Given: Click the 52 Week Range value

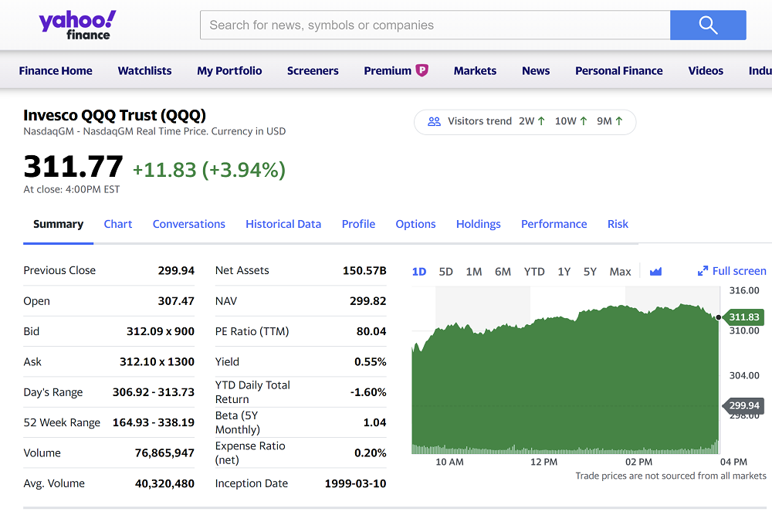Looking at the screenshot, I should [154, 422].
